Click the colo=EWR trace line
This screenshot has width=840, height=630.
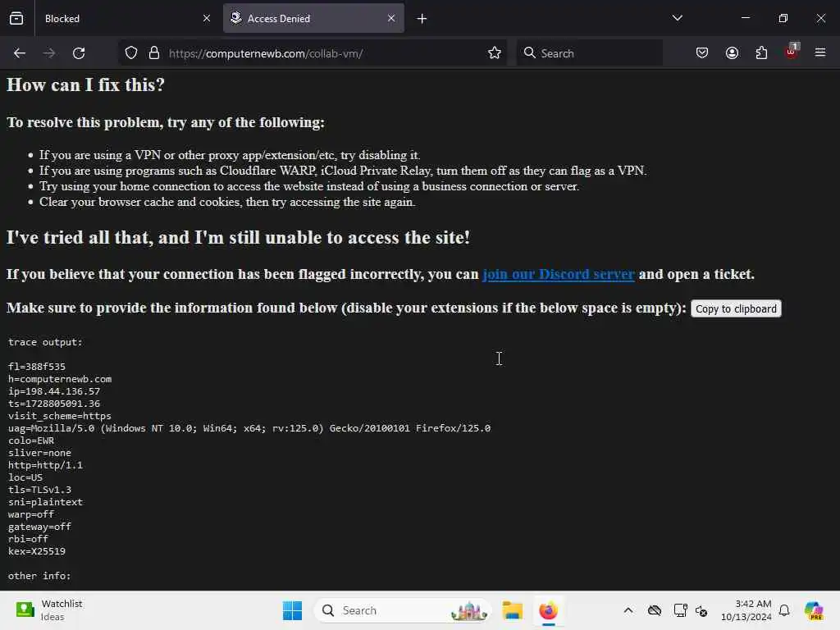(x=31, y=441)
